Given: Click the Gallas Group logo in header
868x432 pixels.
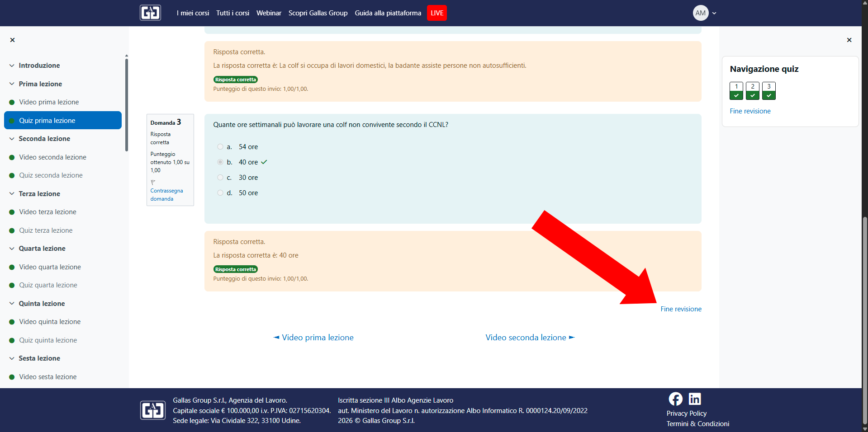Looking at the screenshot, I should coord(150,13).
